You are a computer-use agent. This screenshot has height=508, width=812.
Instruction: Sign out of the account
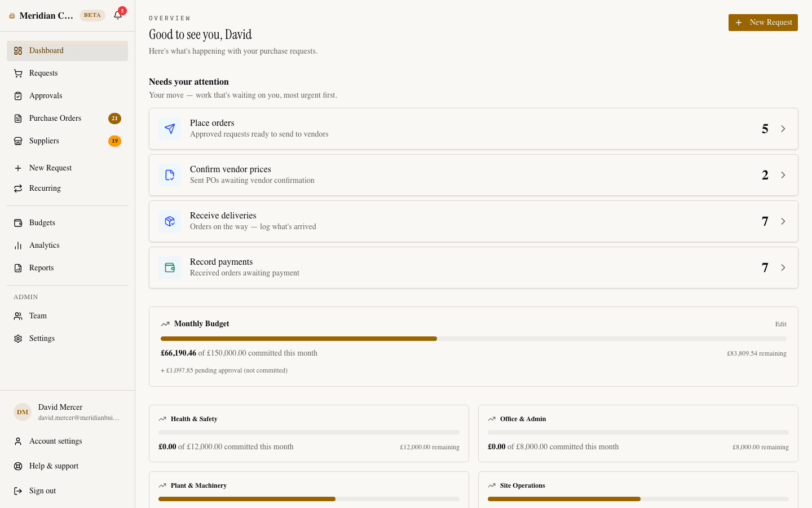pos(67,491)
